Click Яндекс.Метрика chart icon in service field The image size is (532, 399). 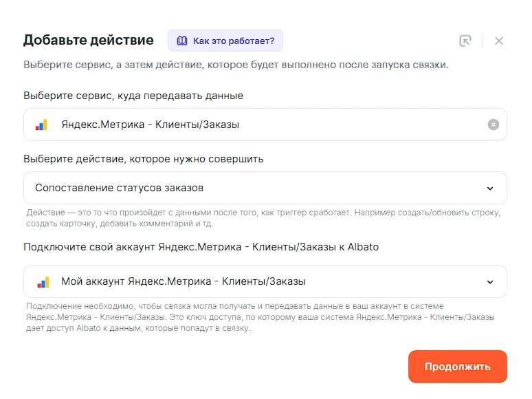click(x=41, y=125)
